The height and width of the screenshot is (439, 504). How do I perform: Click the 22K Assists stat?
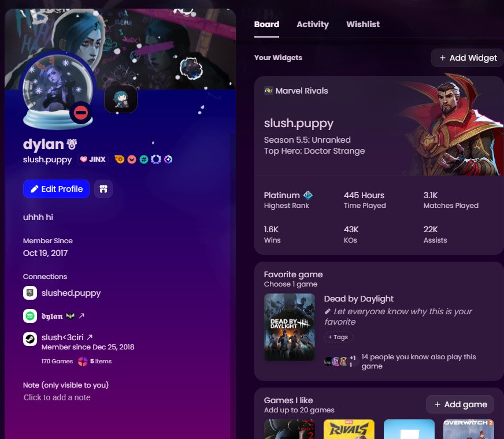[435, 235]
